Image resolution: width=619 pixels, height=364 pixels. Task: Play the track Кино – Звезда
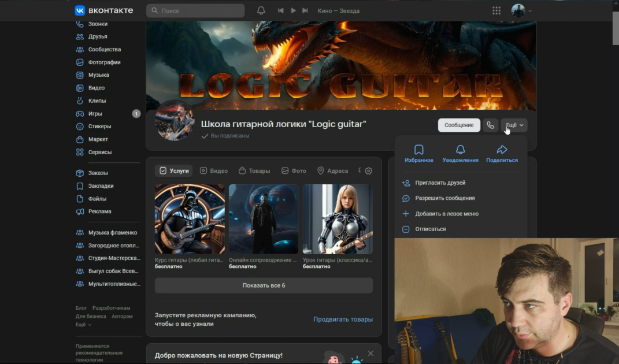point(293,10)
